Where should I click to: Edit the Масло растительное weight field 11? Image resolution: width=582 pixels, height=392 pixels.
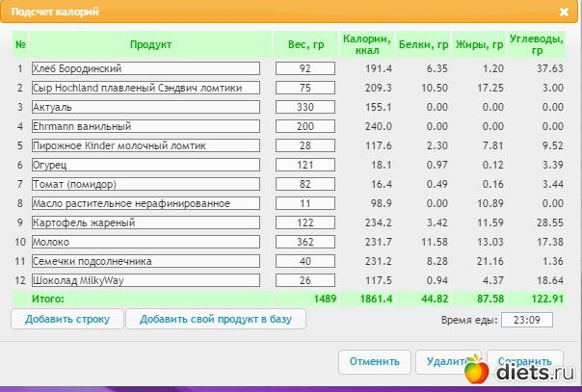coord(305,203)
